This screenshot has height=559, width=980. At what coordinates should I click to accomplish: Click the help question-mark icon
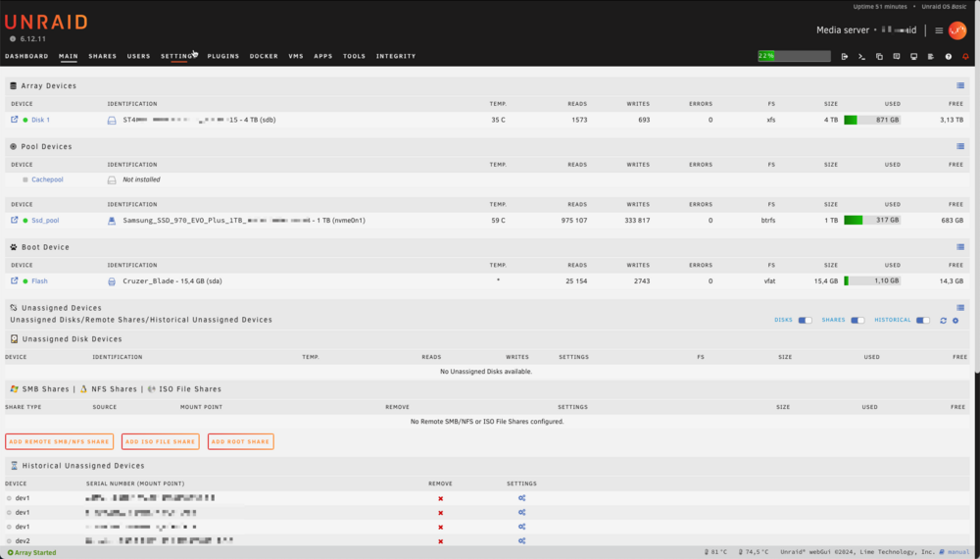click(948, 56)
